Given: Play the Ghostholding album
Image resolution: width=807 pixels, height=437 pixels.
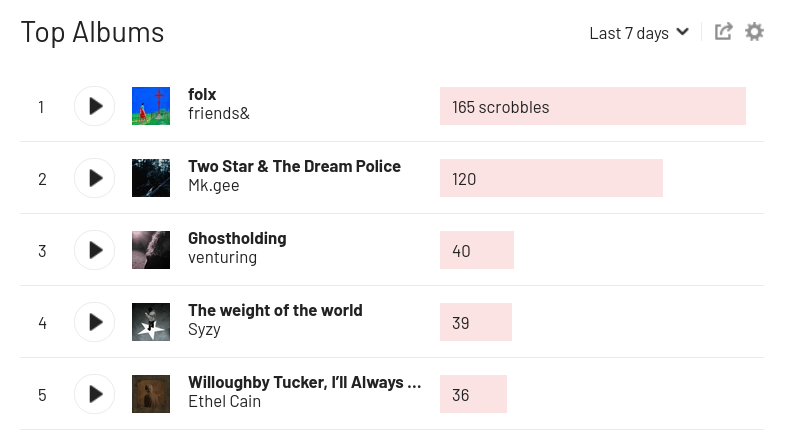Looking at the screenshot, I should click(95, 250).
